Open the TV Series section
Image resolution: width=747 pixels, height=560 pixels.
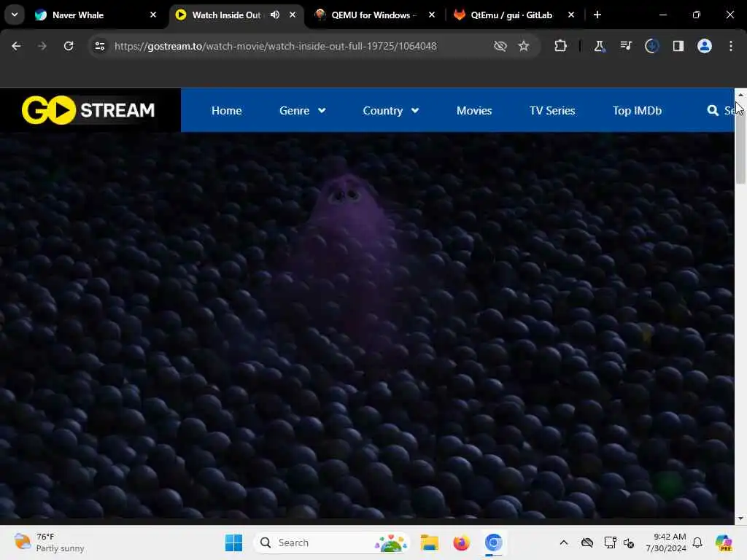click(x=552, y=111)
